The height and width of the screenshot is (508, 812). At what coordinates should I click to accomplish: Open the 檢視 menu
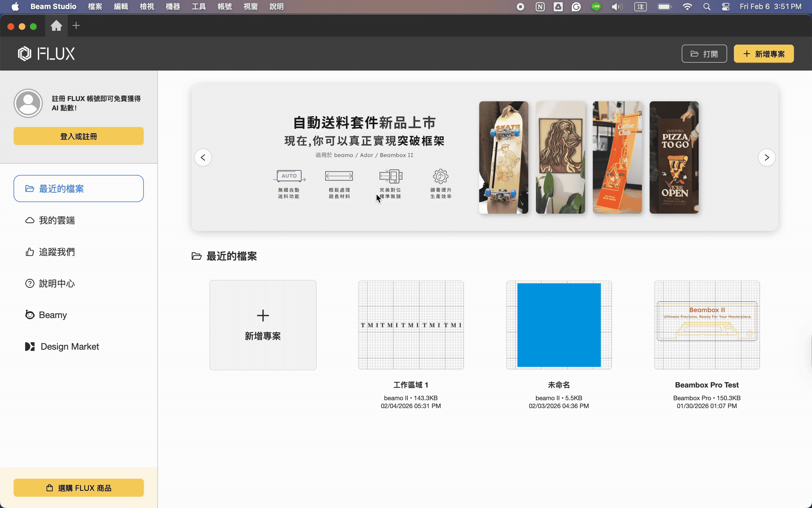coord(147,7)
